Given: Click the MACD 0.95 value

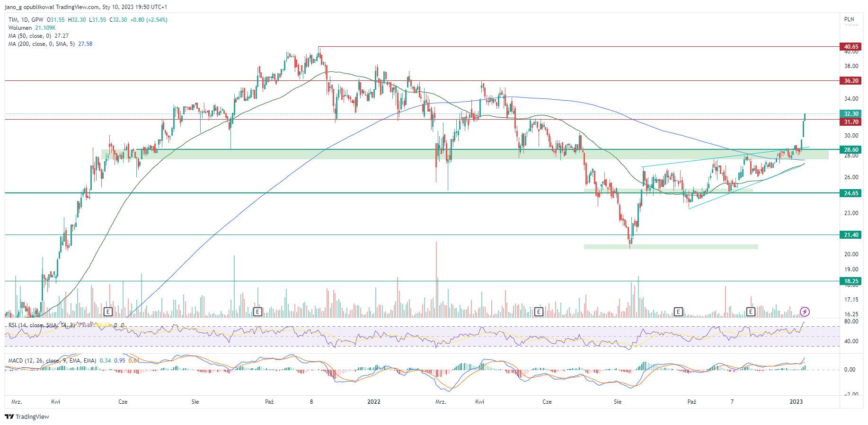Looking at the screenshot, I should (120, 361).
